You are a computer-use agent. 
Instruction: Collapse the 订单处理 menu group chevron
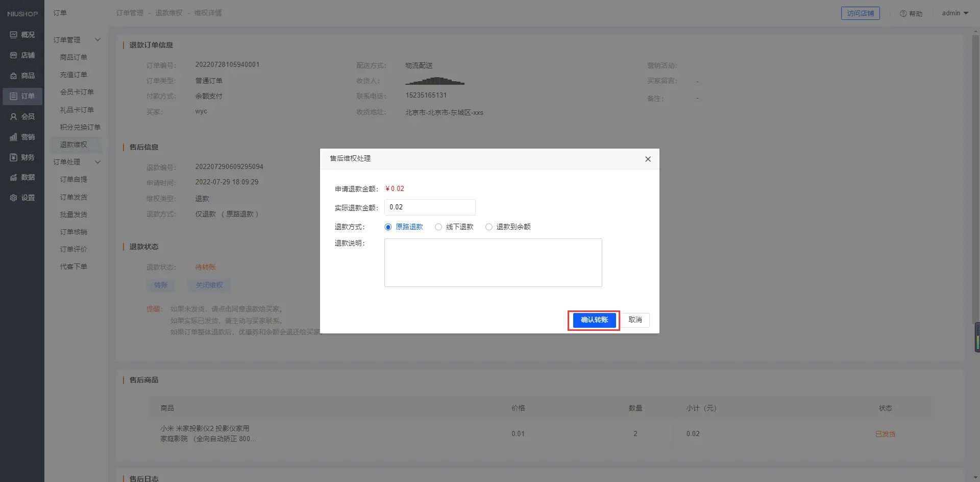(x=97, y=162)
